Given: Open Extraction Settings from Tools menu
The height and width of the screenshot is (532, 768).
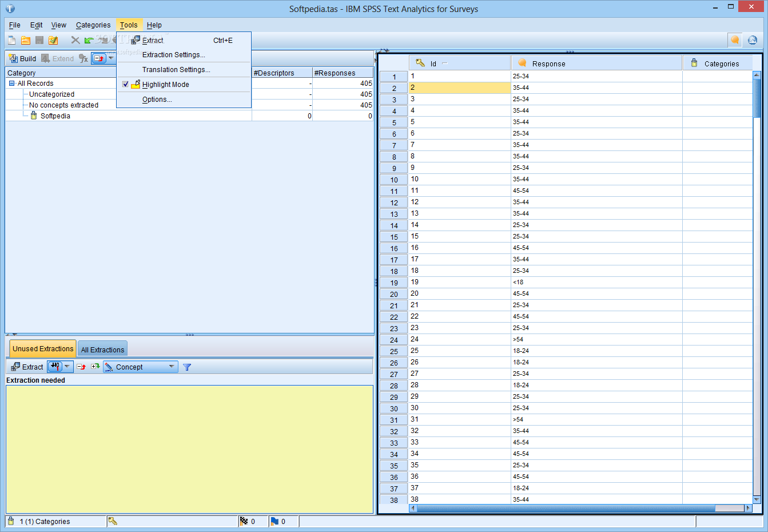Looking at the screenshot, I should point(184,55).
